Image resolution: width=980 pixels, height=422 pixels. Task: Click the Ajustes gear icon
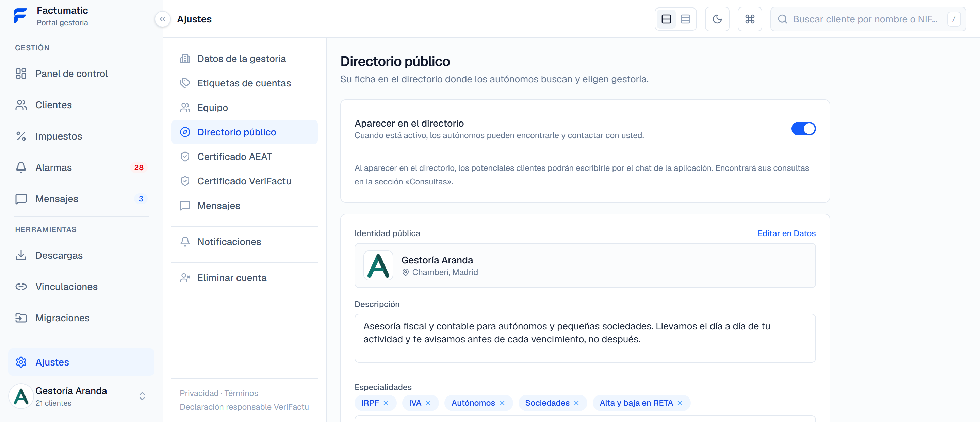[21, 362]
